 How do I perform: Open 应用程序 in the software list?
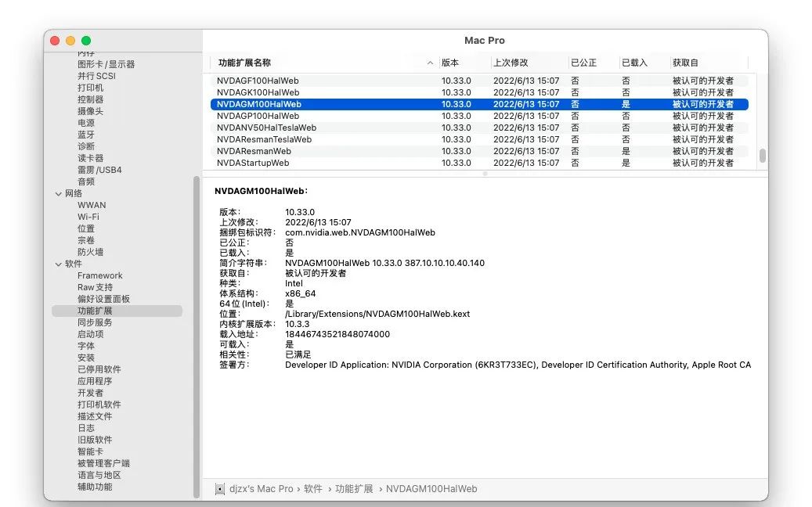[x=94, y=381]
